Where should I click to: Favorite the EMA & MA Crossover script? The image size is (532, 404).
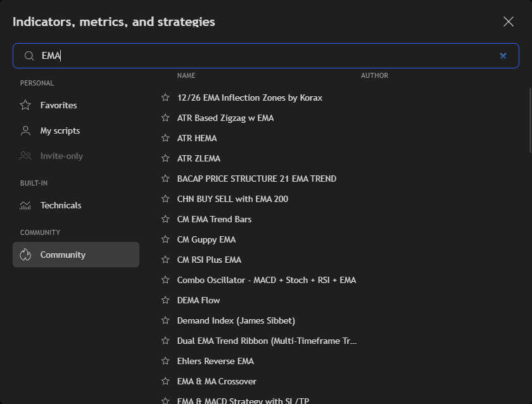tap(165, 381)
